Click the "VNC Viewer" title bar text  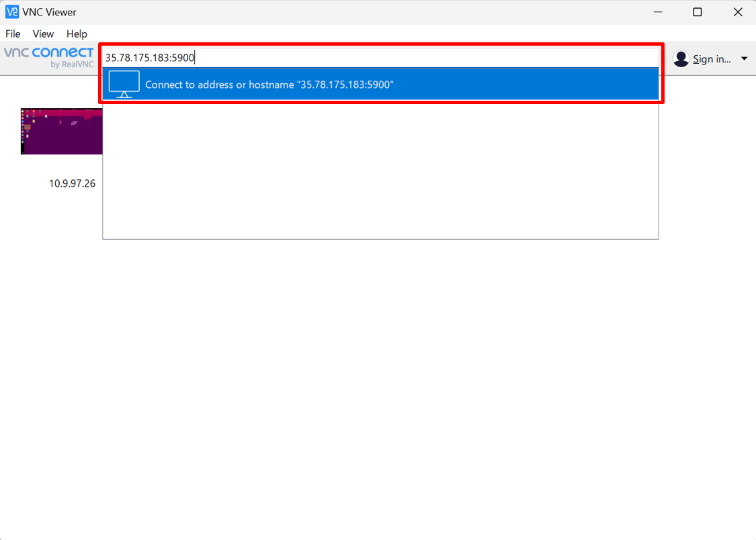49,12
